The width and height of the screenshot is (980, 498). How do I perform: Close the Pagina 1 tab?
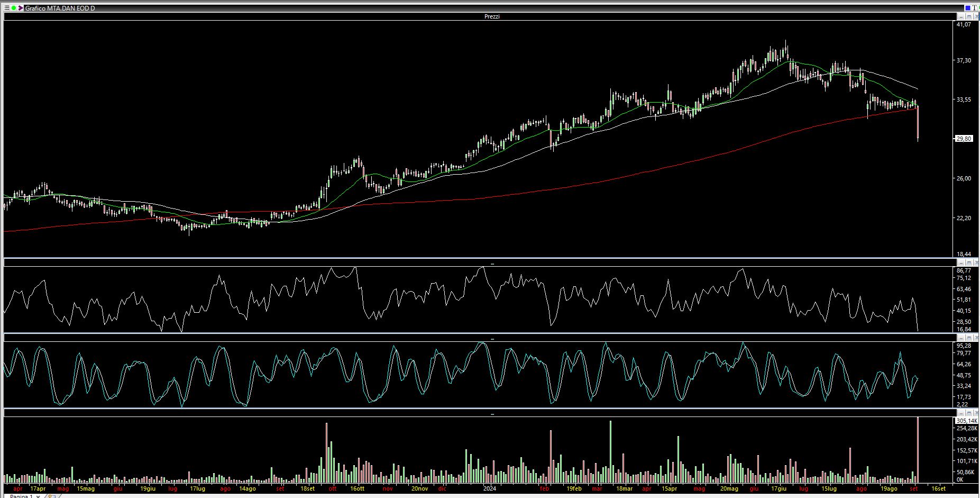(38, 496)
